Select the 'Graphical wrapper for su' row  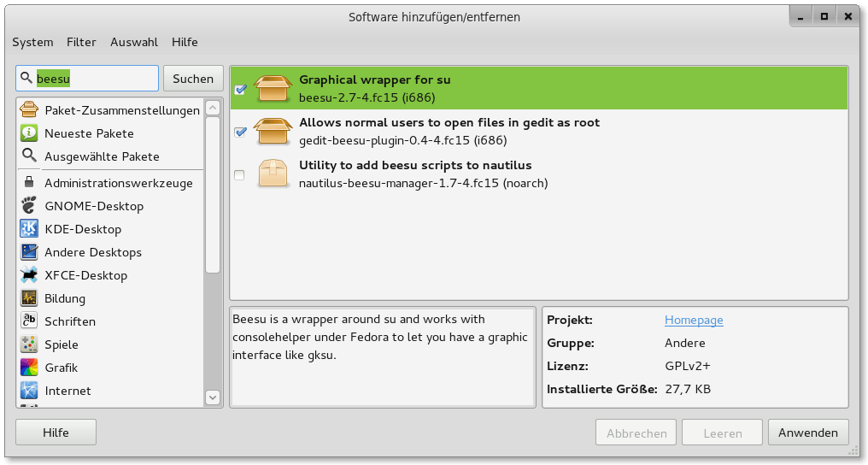(x=538, y=89)
